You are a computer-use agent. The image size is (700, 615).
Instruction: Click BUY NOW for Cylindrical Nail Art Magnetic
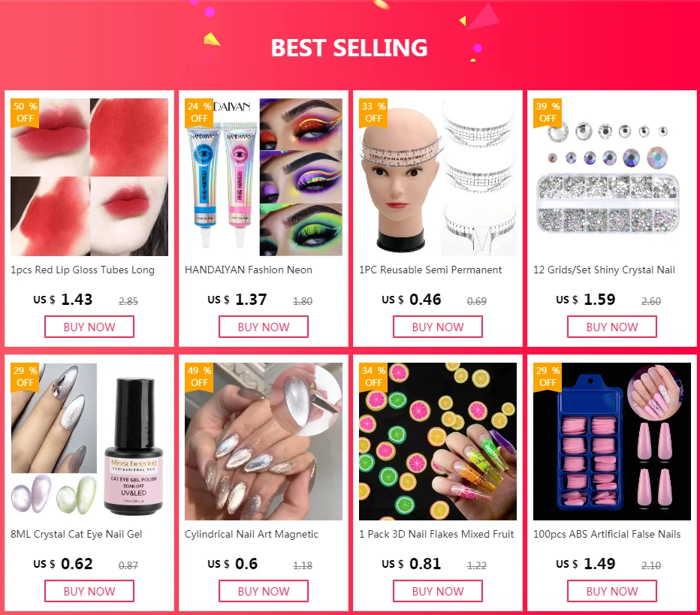pos(264,591)
